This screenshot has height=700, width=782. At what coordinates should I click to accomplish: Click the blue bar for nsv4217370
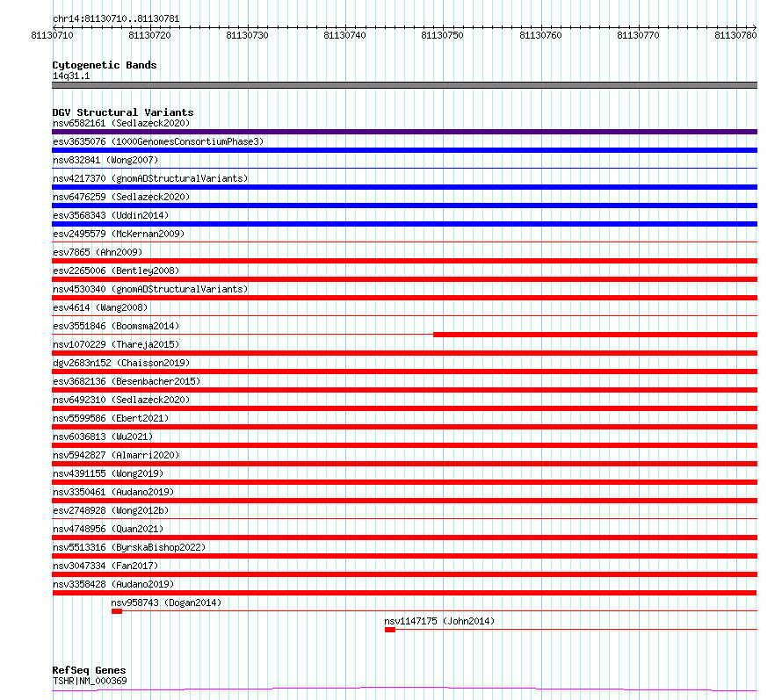tap(404, 187)
